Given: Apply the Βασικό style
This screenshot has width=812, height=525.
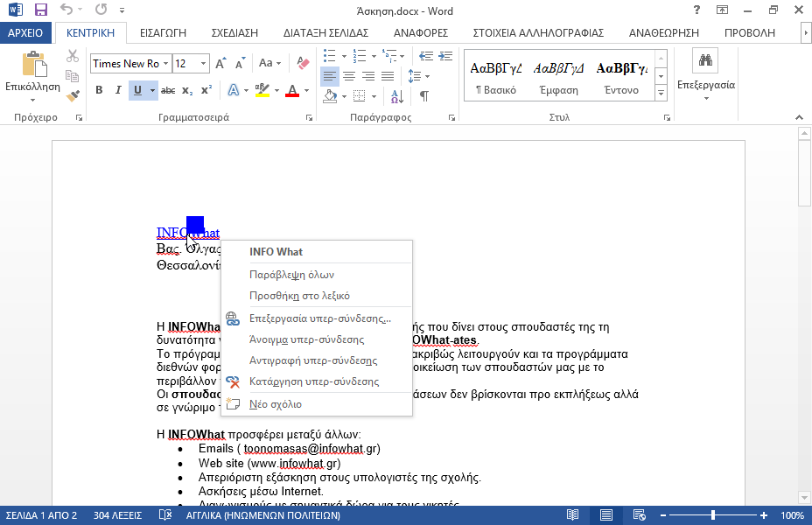Looking at the screenshot, I should [495, 78].
